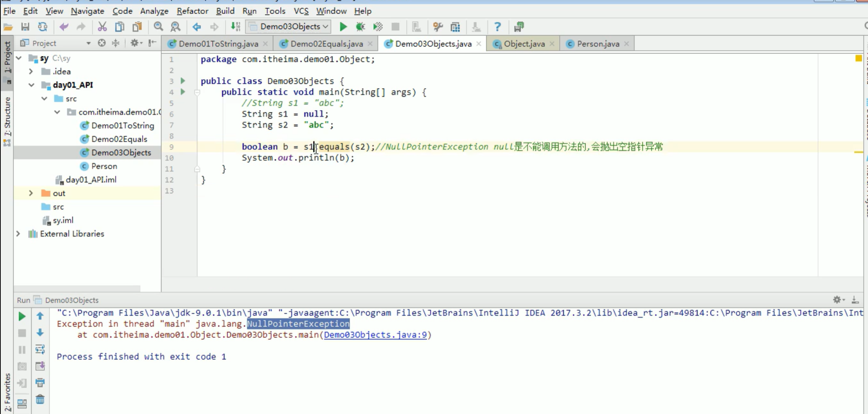868x414 pixels.
Task: Click the Undo arrow icon
Action: tap(64, 27)
